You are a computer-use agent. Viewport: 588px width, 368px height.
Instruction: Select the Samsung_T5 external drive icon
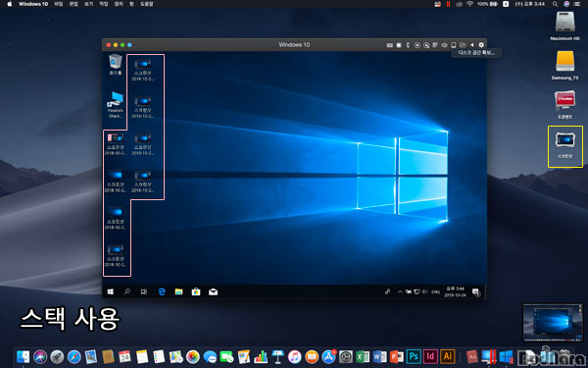click(x=565, y=66)
